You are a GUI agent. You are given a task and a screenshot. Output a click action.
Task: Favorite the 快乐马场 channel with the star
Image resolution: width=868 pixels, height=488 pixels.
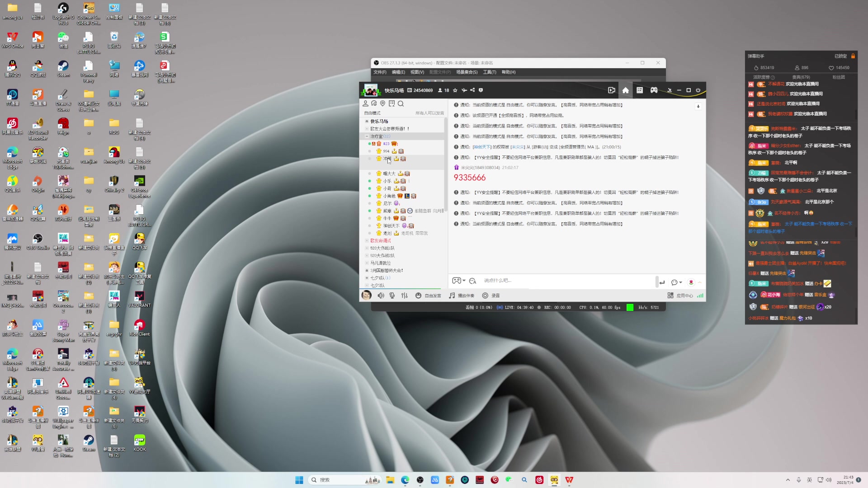point(455,90)
